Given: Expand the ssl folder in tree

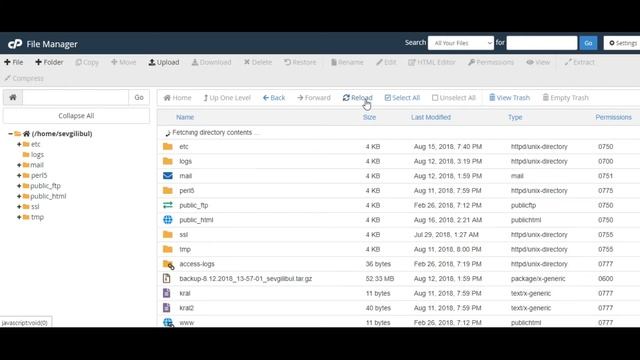Looking at the screenshot, I should coord(19,207).
